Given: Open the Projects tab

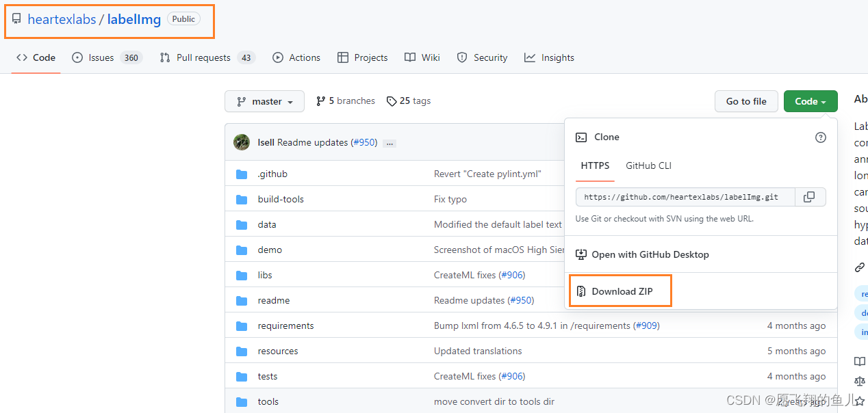Looking at the screenshot, I should point(363,57).
